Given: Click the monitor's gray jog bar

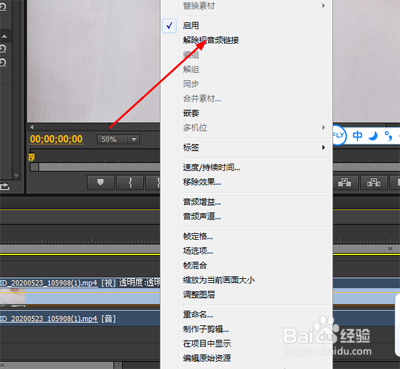Looking at the screenshot, I should pos(95,167).
